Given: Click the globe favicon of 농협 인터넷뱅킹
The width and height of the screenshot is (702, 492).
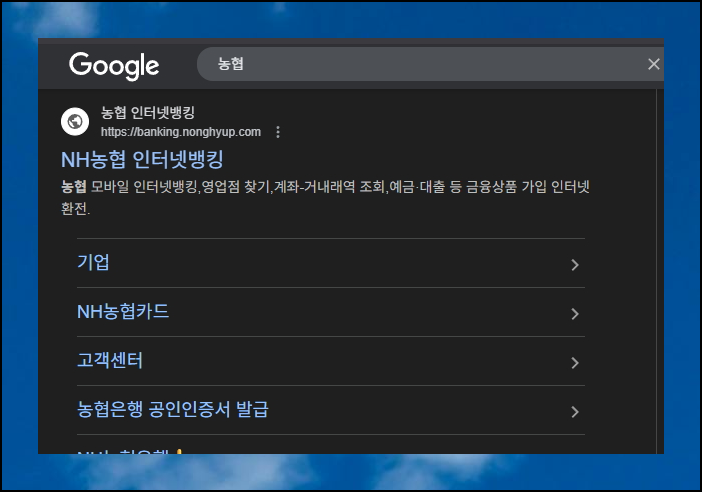Looking at the screenshot, I should pyautogui.click(x=75, y=121).
